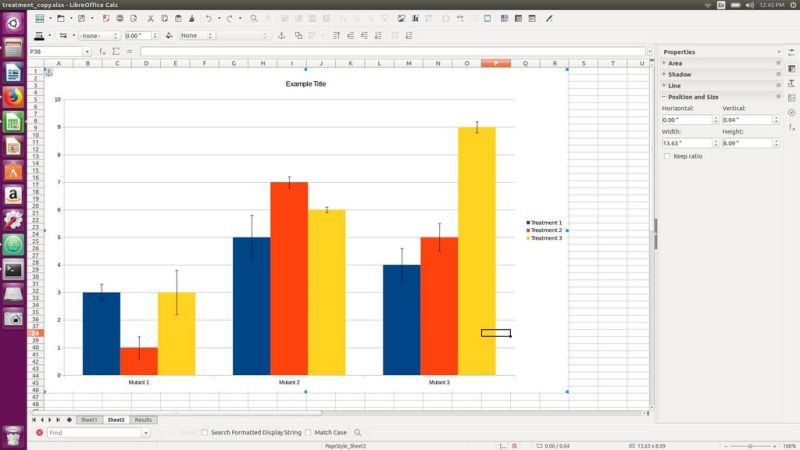Click the zoom slider in status bar

750,446
